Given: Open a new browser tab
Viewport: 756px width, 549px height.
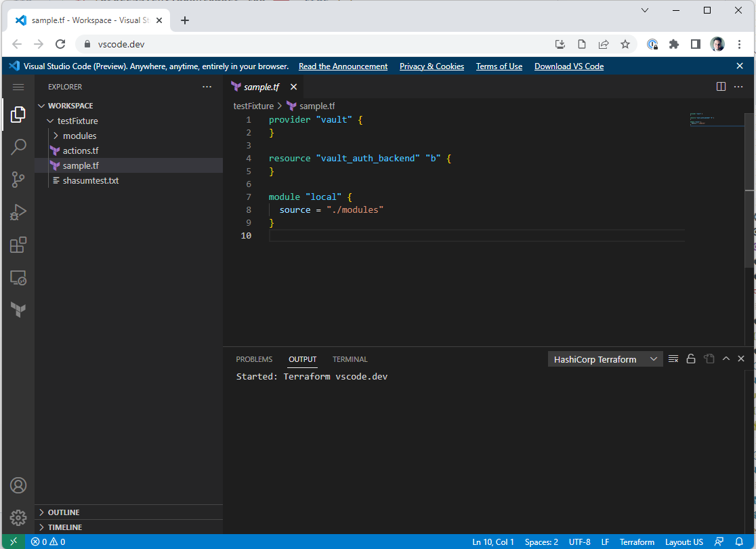Looking at the screenshot, I should tap(185, 20).
